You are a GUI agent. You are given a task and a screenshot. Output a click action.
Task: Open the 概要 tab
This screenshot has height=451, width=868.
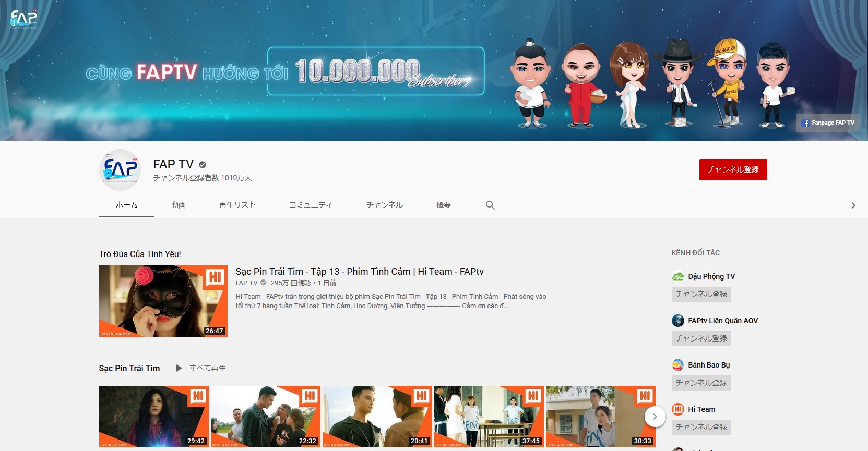tap(444, 205)
